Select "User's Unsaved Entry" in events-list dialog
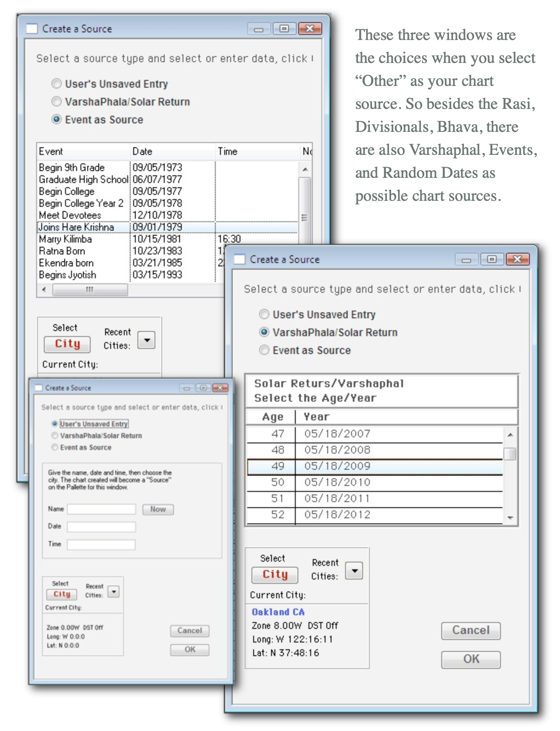 click(x=57, y=84)
